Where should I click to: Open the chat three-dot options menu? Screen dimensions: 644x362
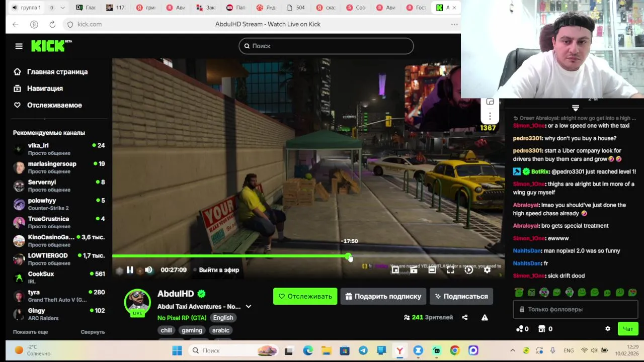[490, 116]
